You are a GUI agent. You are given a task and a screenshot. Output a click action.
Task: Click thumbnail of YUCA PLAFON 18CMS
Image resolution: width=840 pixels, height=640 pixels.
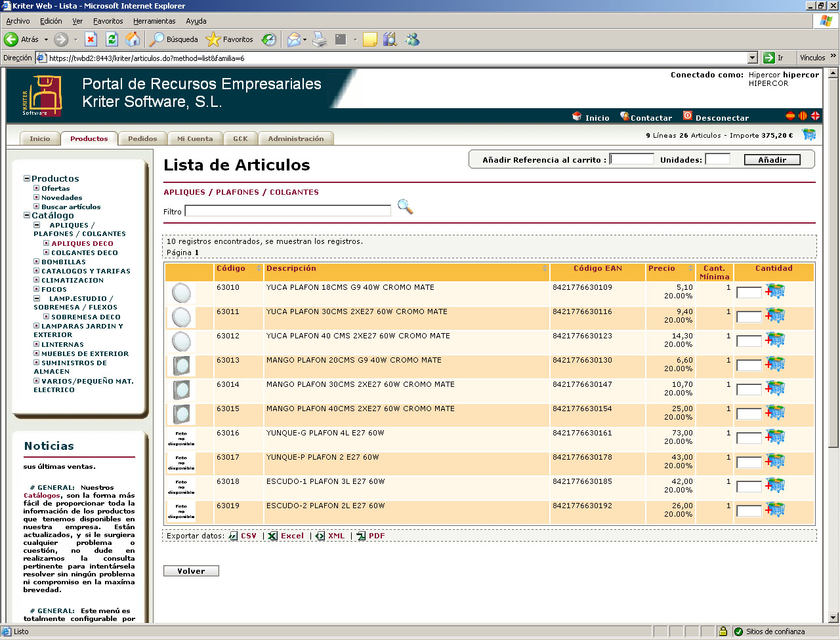click(x=181, y=293)
